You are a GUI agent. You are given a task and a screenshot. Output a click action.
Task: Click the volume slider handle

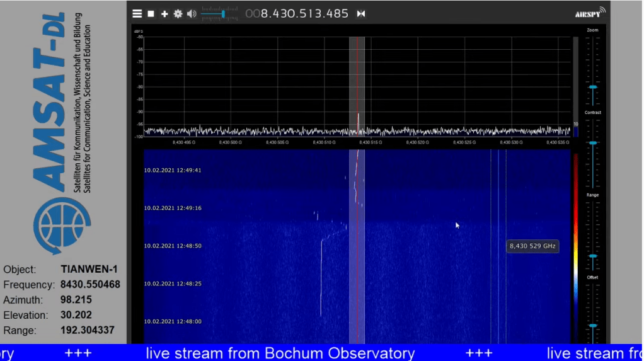pyautogui.click(x=223, y=14)
